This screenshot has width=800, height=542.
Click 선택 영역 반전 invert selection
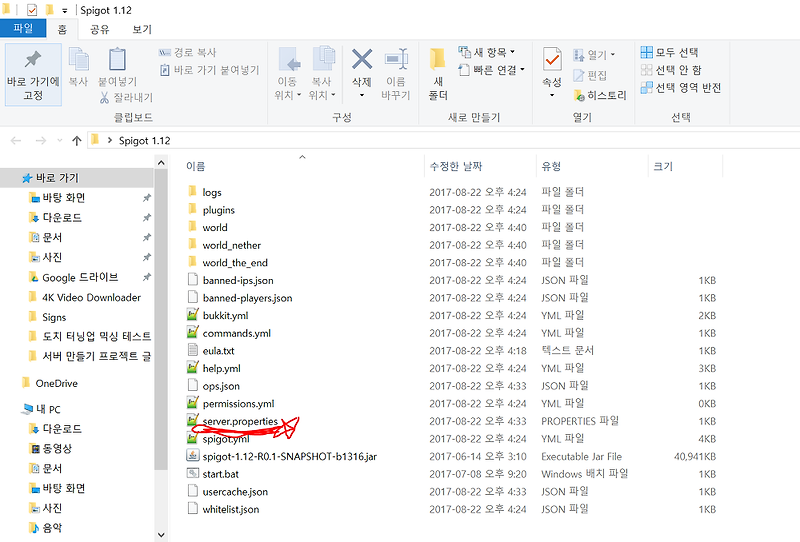coord(681,88)
